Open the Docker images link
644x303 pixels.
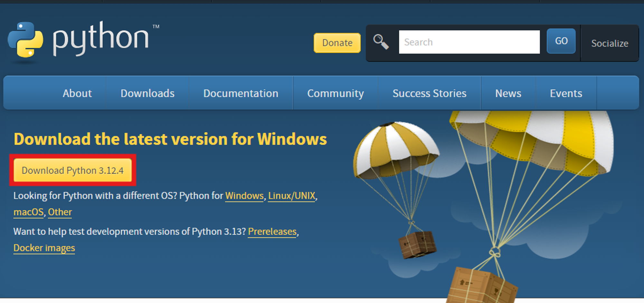pos(44,248)
